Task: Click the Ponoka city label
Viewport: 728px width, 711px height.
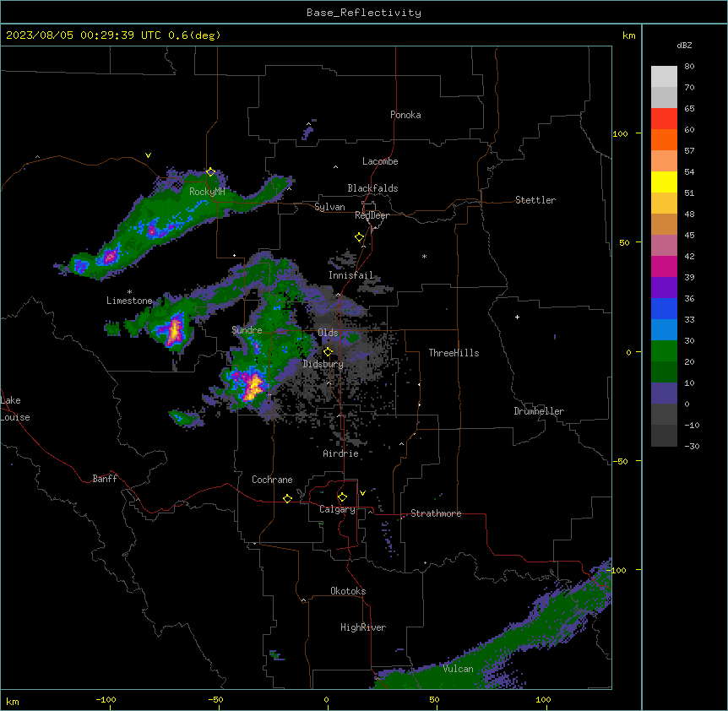Action: click(405, 115)
